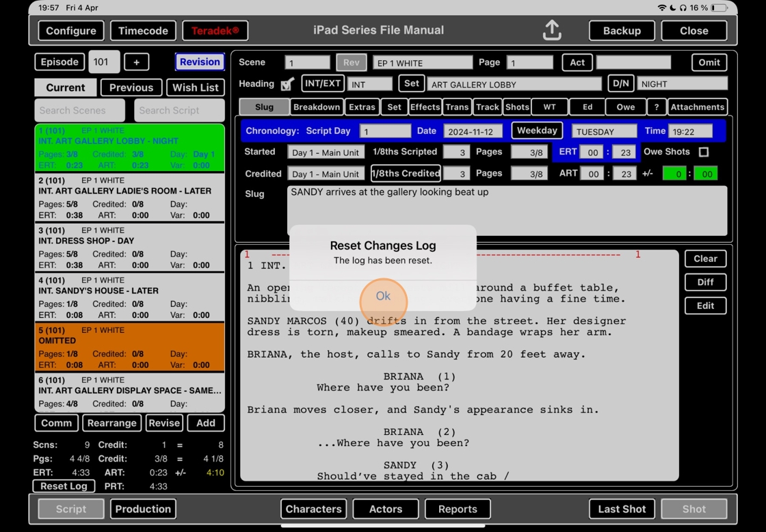
Task: Check the battery indicator in status bar
Action: point(719,8)
